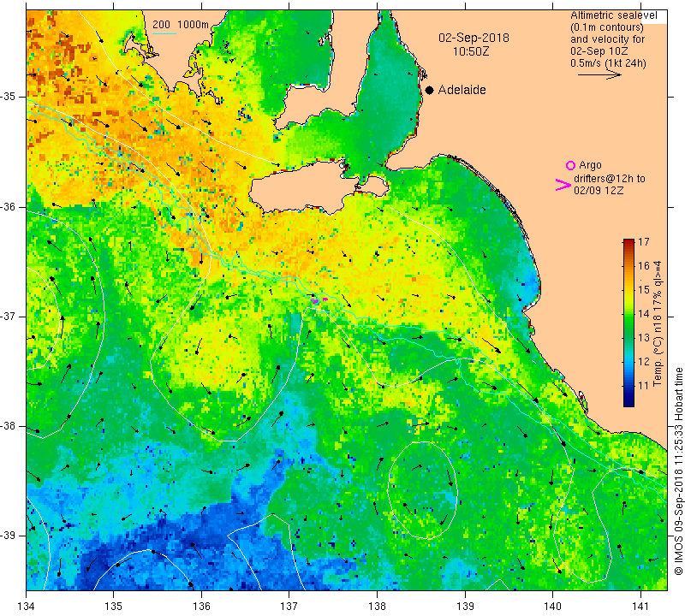The width and height of the screenshot is (685, 616).
Task: Click the 135 longitude axis label
Action: click(114, 607)
